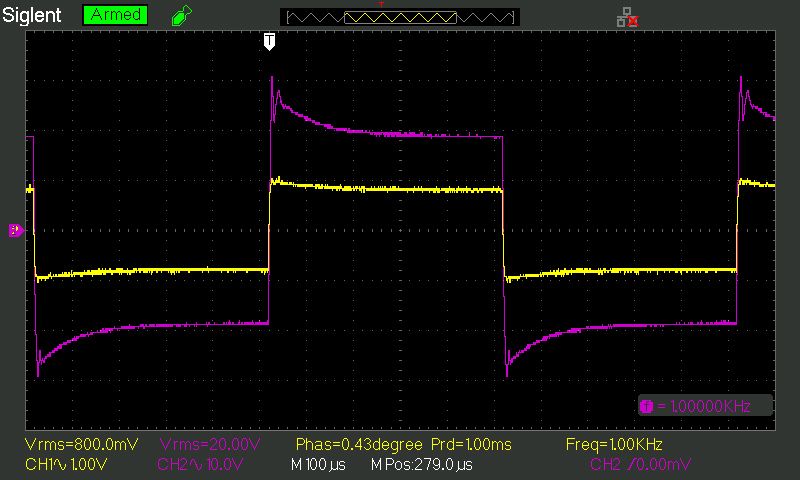Click the CH1 1.00V vertical scale readout
Image resolution: width=800 pixels, height=480 pixels.
66,465
